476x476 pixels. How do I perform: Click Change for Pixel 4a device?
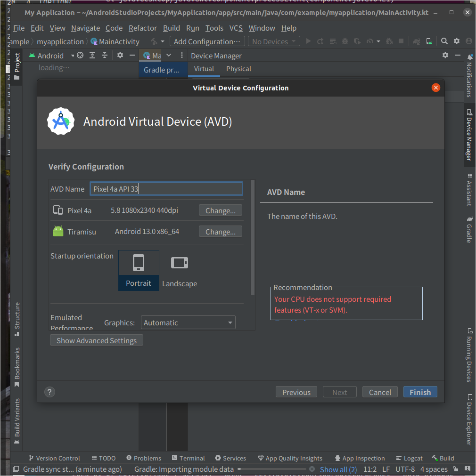click(x=221, y=210)
